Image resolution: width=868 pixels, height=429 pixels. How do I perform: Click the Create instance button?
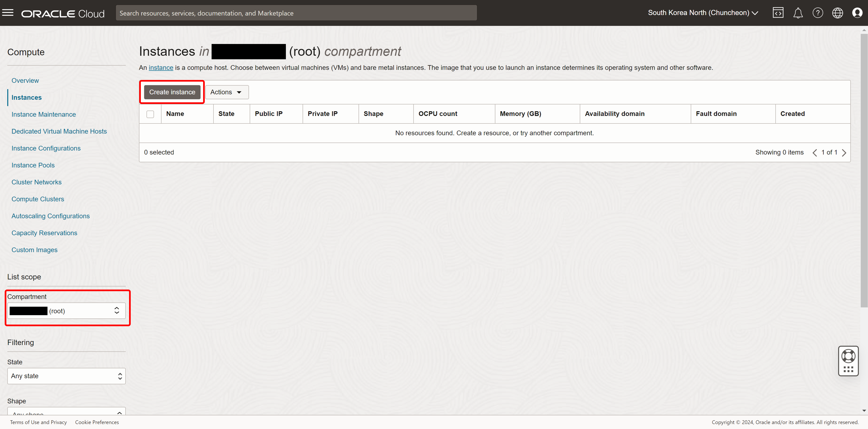(x=172, y=92)
